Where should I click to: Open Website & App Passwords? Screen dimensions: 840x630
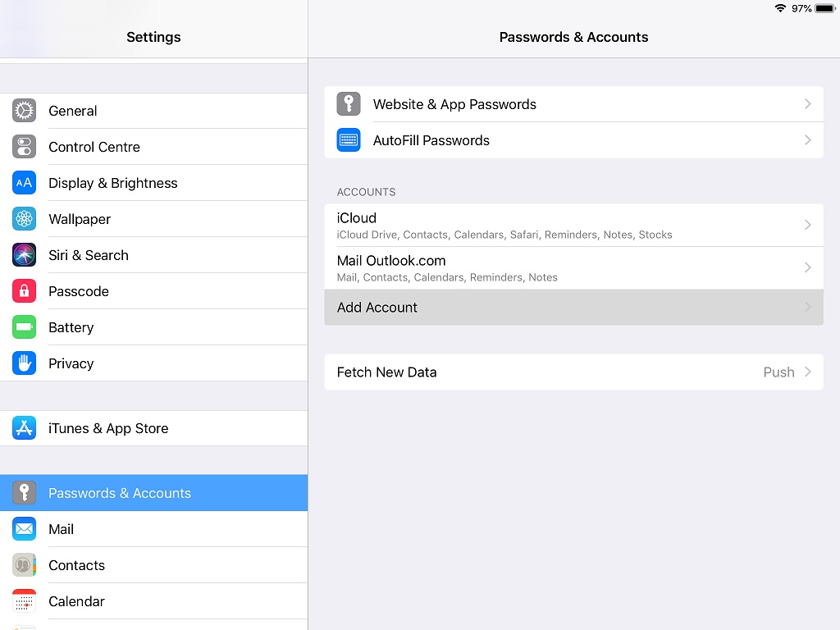(573, 104)
